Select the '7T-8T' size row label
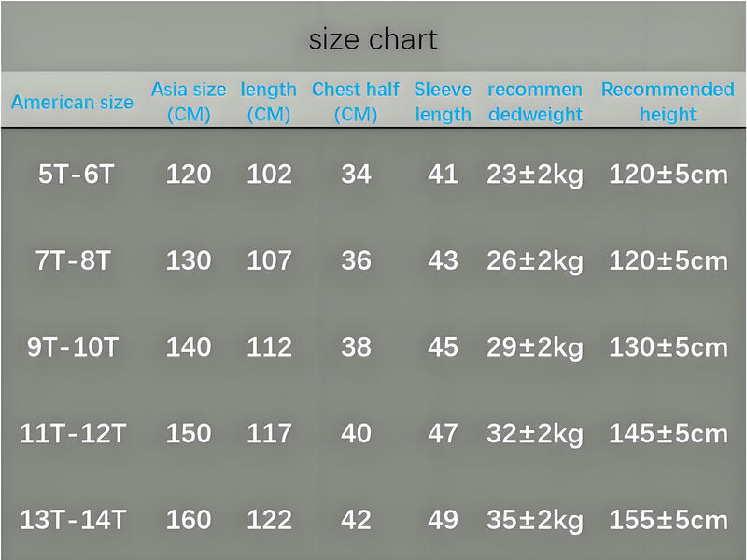This screenshot has width=747, height=560. [74, 260]
